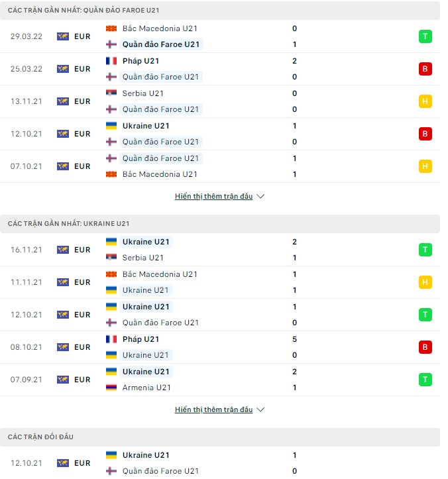Click the yellow H badge for 11.11.21 match
Screen dimensions: 448x479
coord(425,282)
